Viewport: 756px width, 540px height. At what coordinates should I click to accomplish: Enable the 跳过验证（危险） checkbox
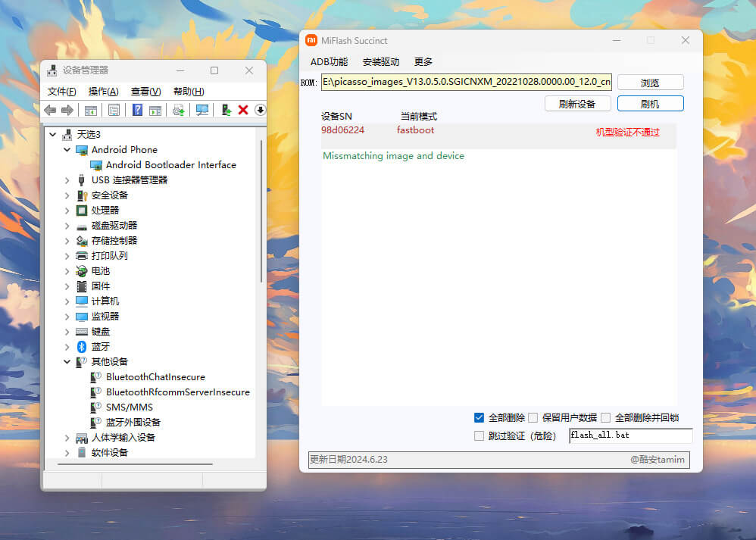(x=479, y=435)
